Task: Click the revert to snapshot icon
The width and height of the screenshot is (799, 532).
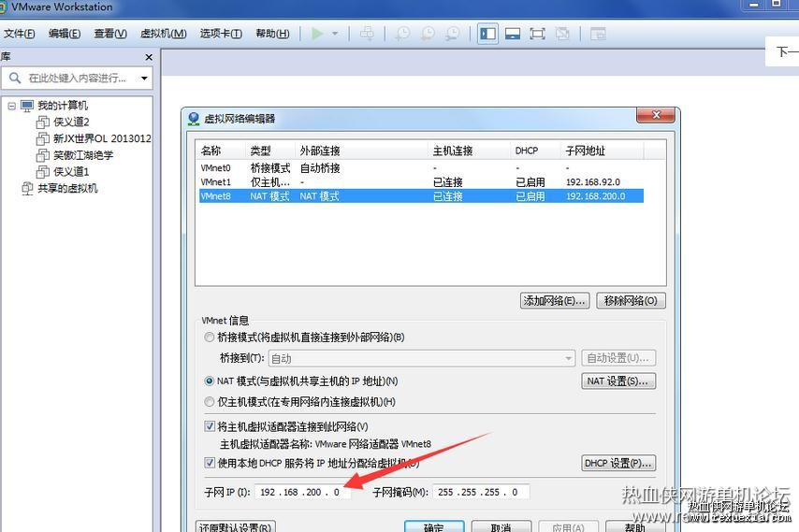Action: pos(428,34)
